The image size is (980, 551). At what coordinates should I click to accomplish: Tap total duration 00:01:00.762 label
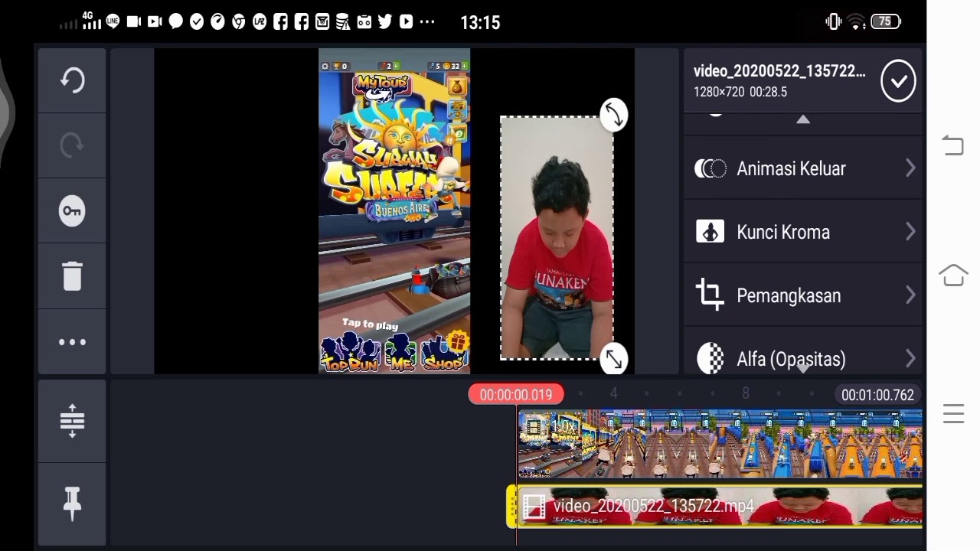pos(877,395)
